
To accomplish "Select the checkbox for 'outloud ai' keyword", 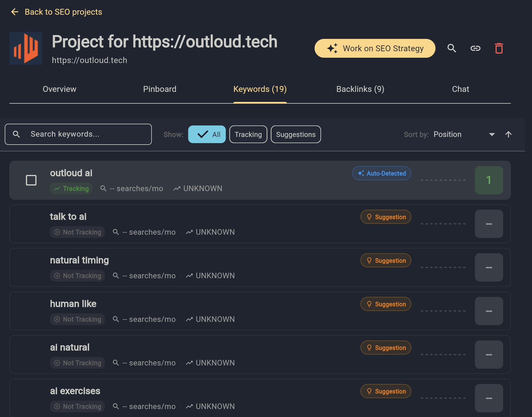I will [31, 180].
